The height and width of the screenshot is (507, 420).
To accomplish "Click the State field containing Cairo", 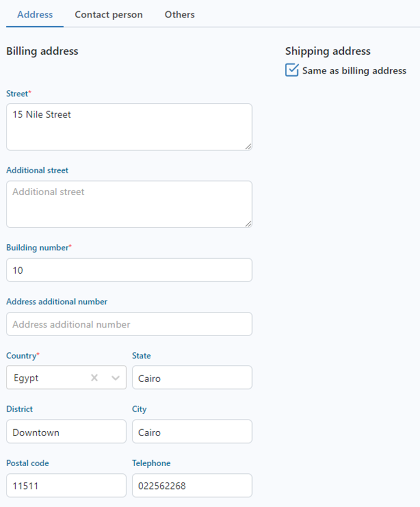I will point(192,378).
